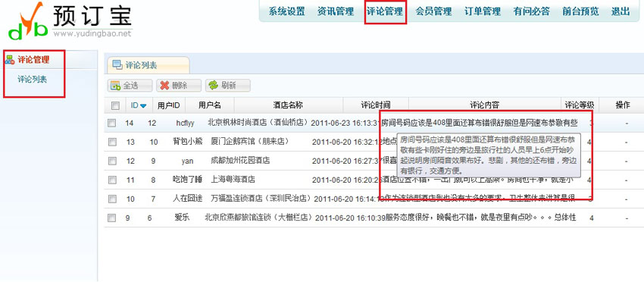Click the 评论管理 sidebar heading
Viewport: 644px width, 282px height.
pyautogui.click(x=33, y=60)
